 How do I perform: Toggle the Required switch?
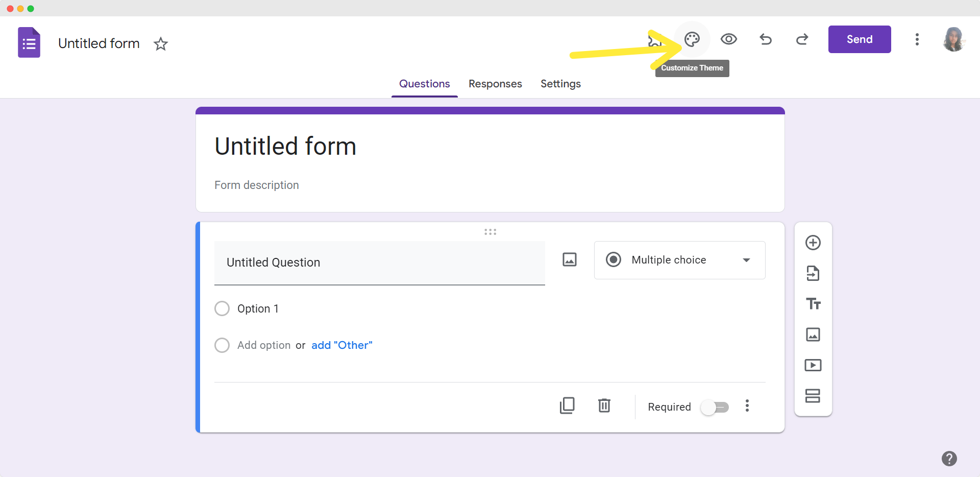tap(715, 407)
